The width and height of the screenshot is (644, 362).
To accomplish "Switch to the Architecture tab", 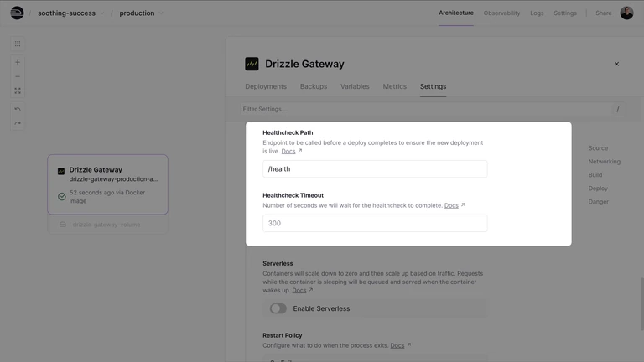I will pyautogui.click(x=456, y=13).
